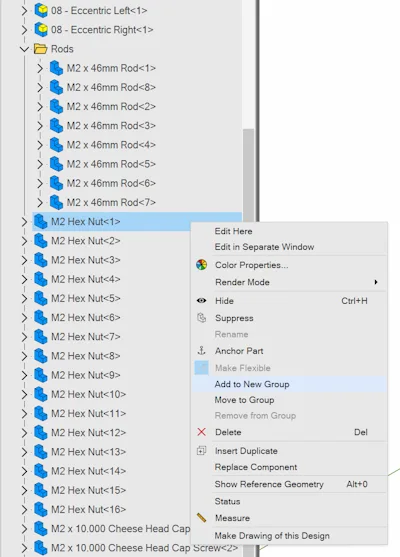Click the M2 Hex Nut<9> component icon

40,375
